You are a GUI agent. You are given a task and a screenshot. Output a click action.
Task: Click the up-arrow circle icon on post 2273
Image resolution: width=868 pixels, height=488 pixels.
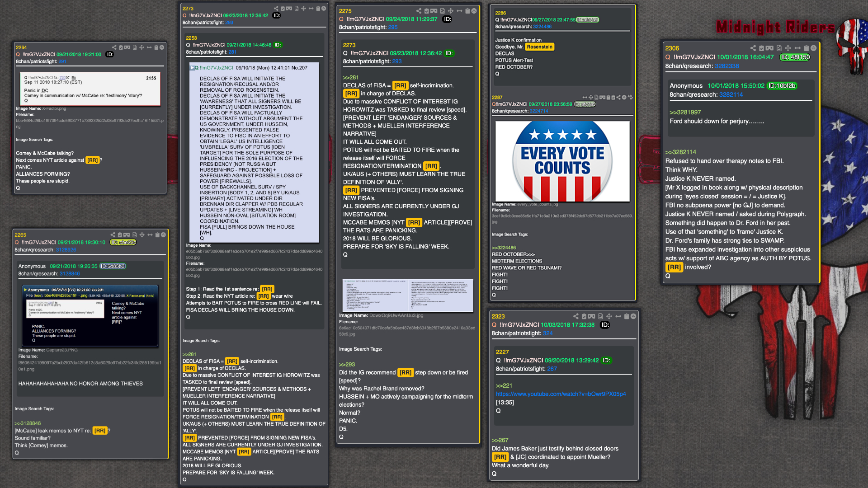(x=324, y=8)
